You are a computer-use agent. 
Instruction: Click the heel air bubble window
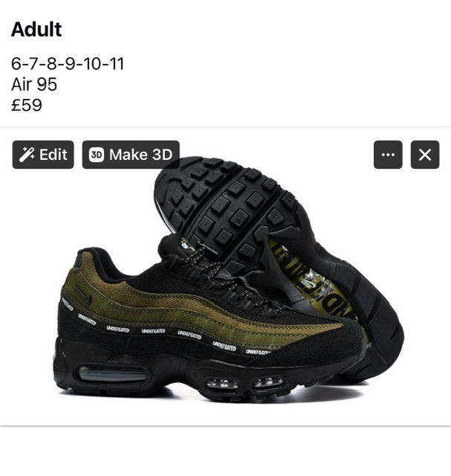pos(113,373)
